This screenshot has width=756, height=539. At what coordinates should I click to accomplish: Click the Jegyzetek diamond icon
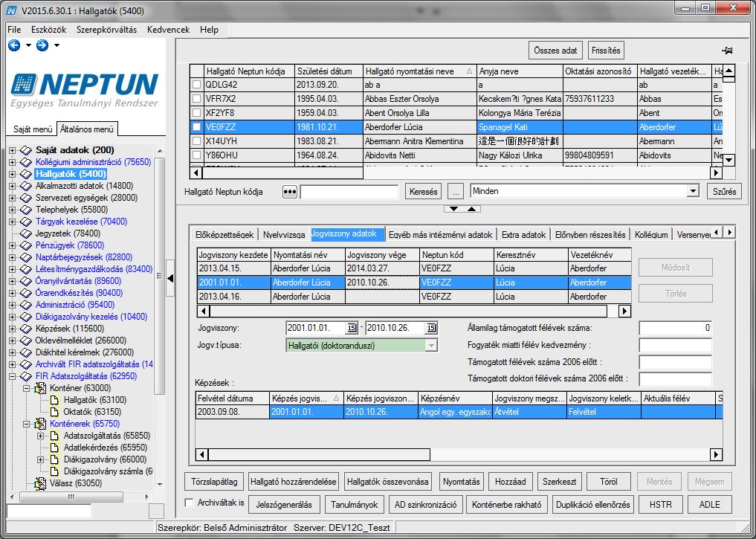[x=25, y=234]
